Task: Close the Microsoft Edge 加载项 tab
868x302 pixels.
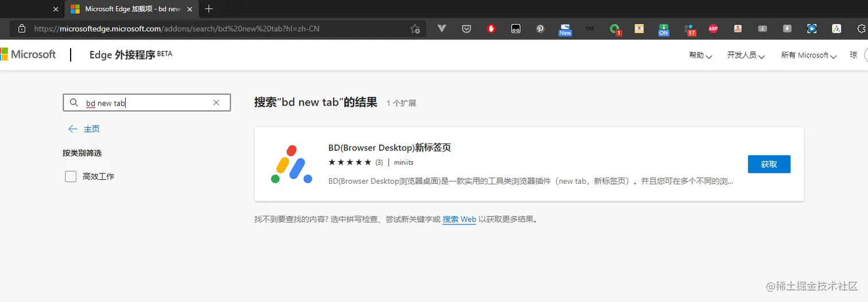Action: point(189,9)
